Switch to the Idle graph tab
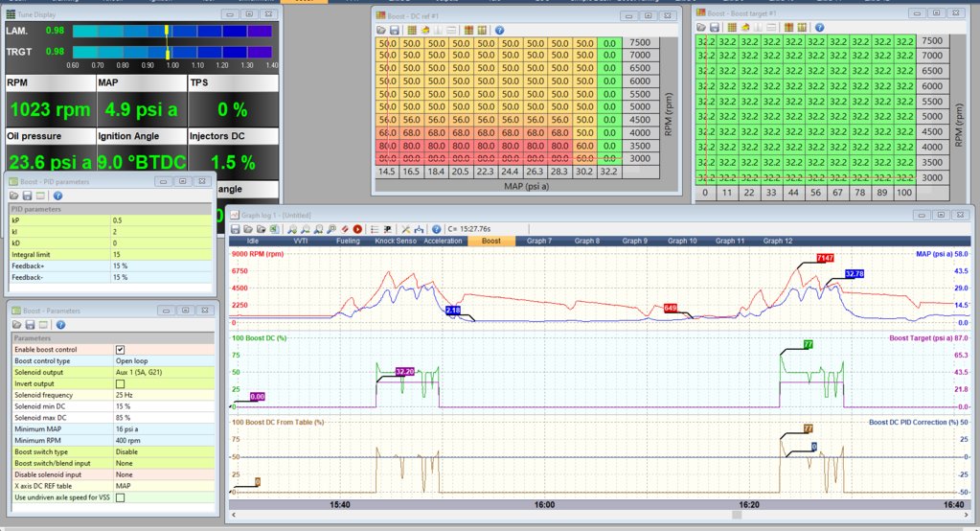Image resolution: width=980 pixels, height=531 pixels. pos(253,241)
